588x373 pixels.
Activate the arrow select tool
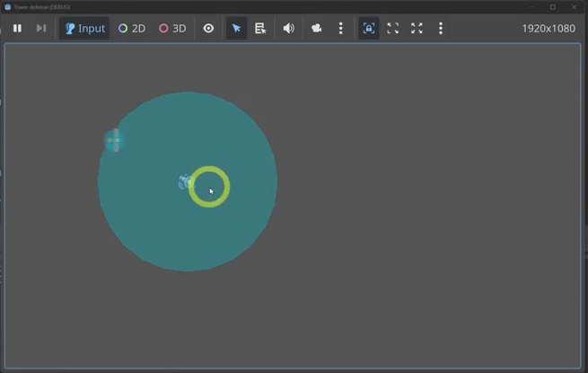click(237, 28)
